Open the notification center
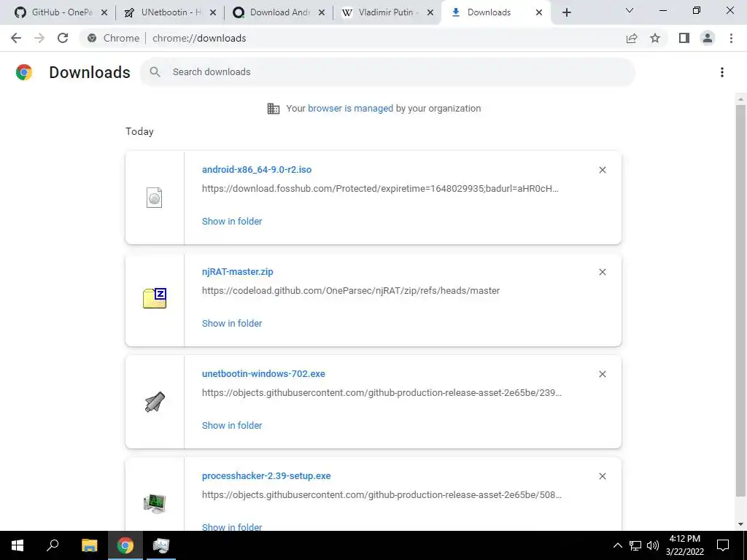Viewport: 747px width, 560px height. click(x=723, y=545)
